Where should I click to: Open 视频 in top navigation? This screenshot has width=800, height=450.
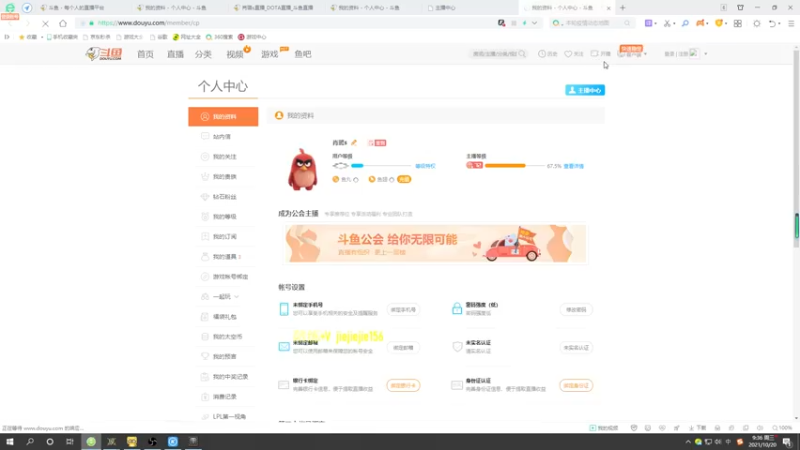click(235, 54)
